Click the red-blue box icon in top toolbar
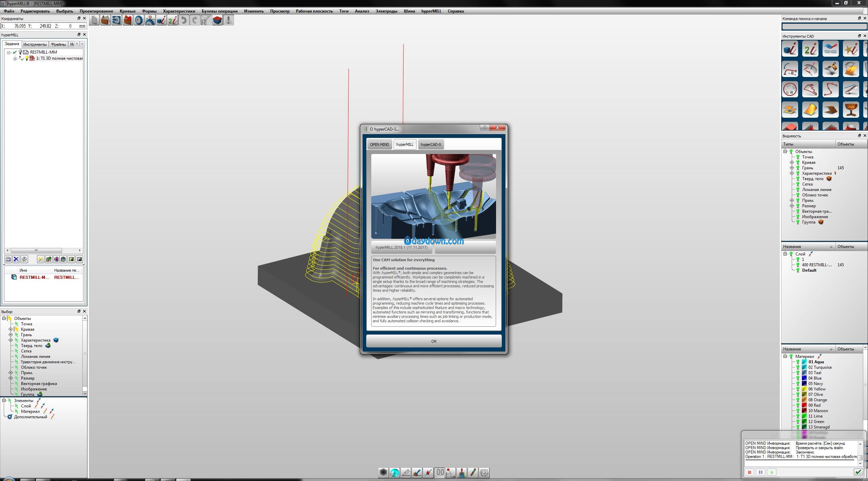The height and width of the screenshot is (481, 868). (x=217, y=20)
